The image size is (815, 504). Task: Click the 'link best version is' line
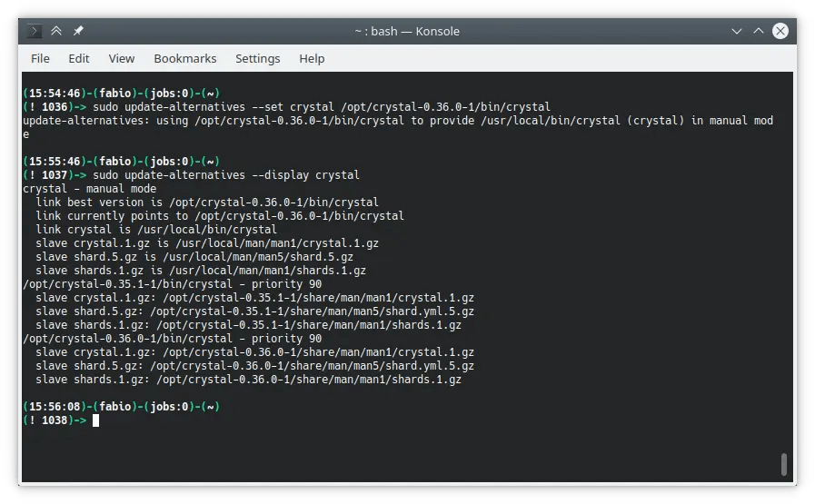coord(207,203)
